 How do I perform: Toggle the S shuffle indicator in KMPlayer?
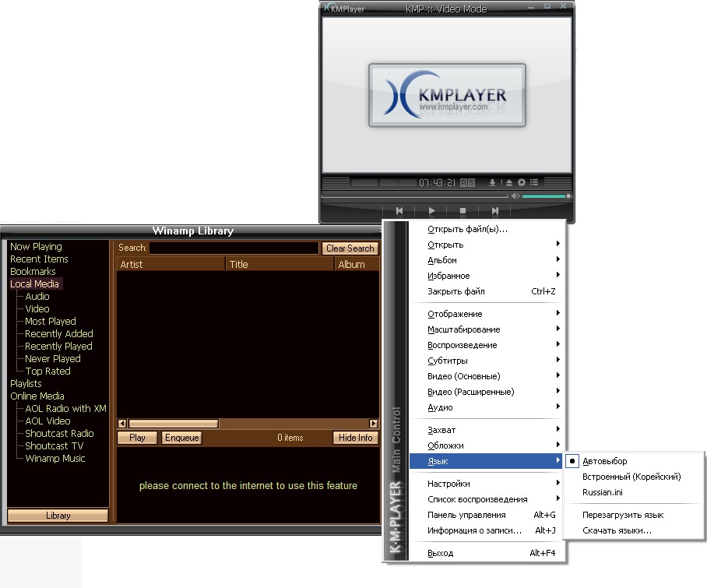coord(471,182)
